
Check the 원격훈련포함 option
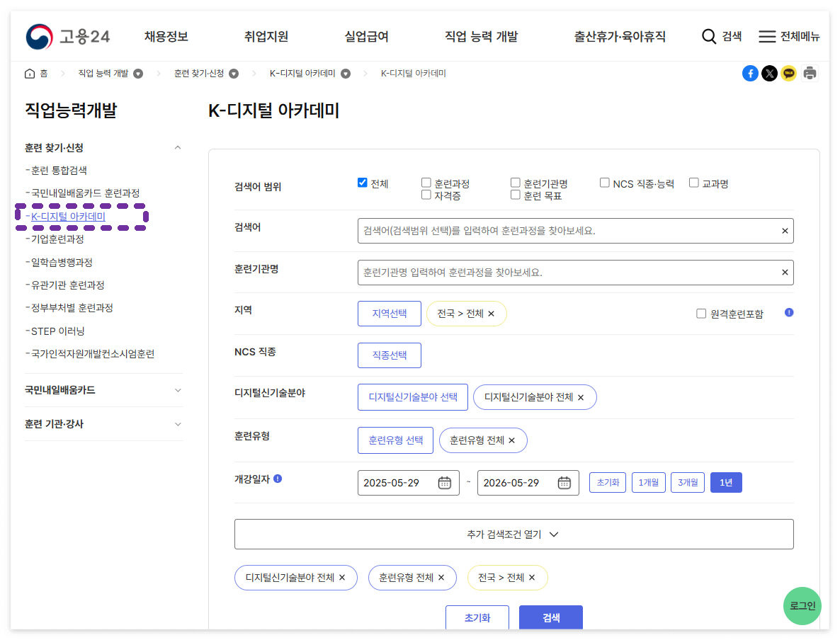click(x=701, y=313)
